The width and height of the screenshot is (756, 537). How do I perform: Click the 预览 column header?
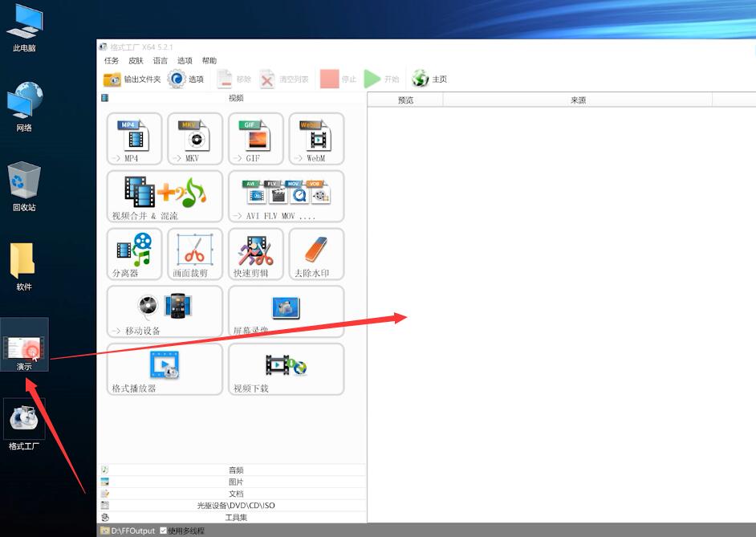[405, 100]
